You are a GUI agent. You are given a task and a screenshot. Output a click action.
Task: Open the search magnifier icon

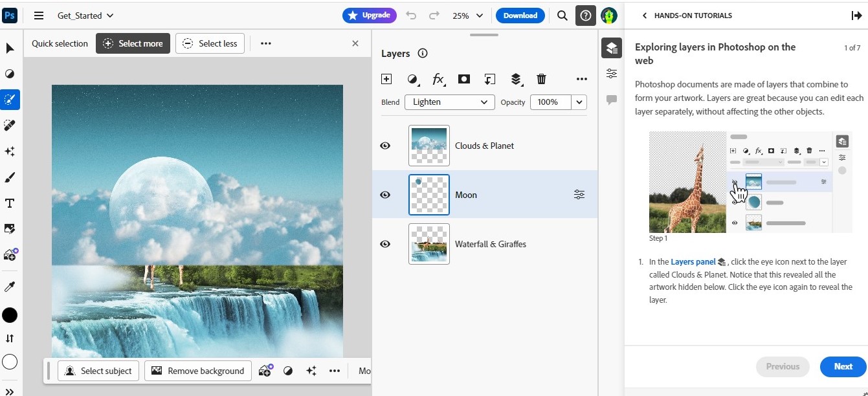[562, 16]
